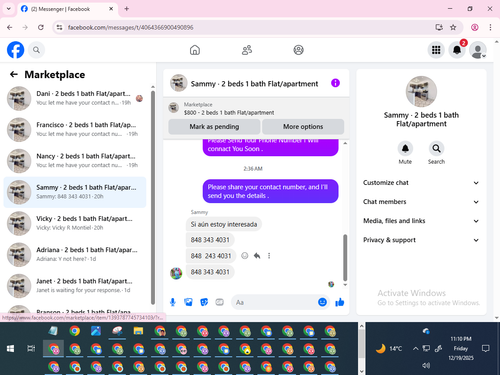Open the emoji picker in message box
Screen dimensions: 500x375
point(322,302)
